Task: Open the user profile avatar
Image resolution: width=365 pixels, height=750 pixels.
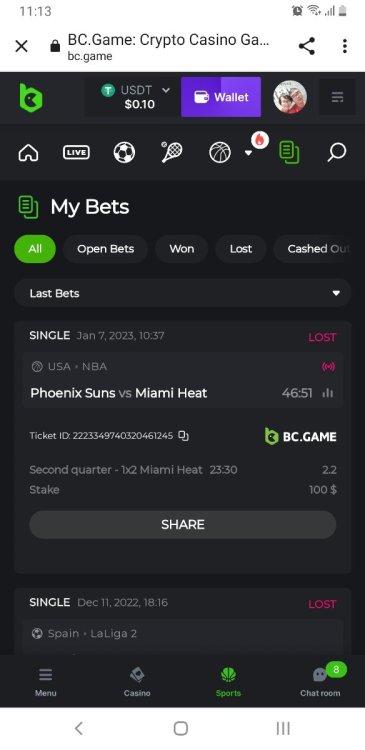Action: click(290, 97)
